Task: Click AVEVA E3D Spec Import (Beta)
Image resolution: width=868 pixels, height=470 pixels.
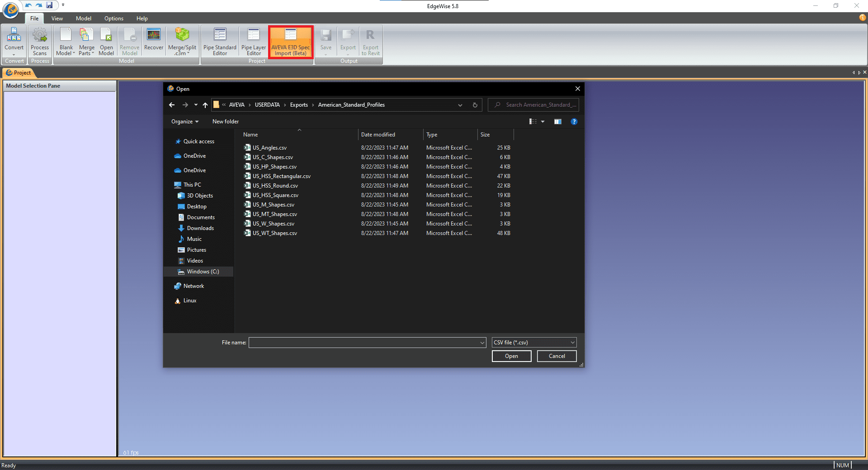Action: coord(291,41)
